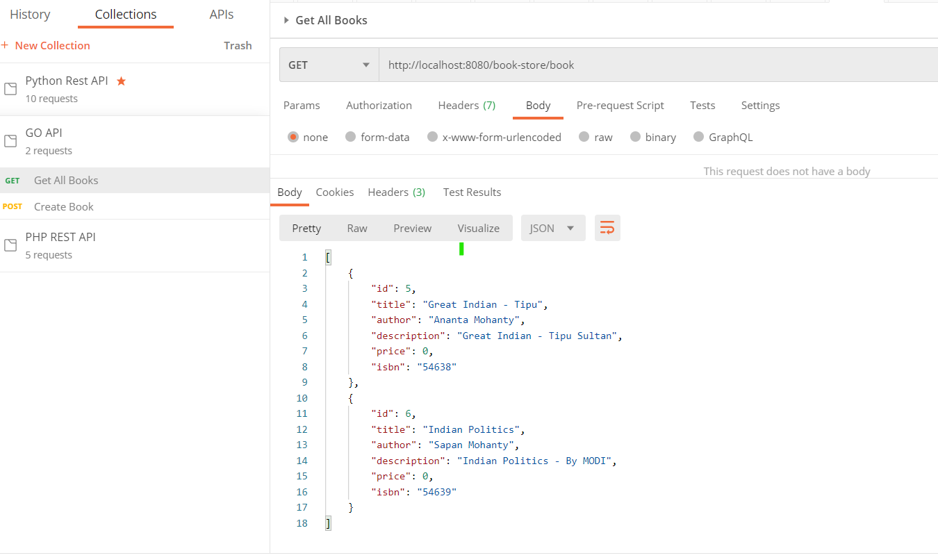This screenshot has width=938, height=560.
Task: Click the author value "Sapan Mohanty"
Action: tap(471, 445)
